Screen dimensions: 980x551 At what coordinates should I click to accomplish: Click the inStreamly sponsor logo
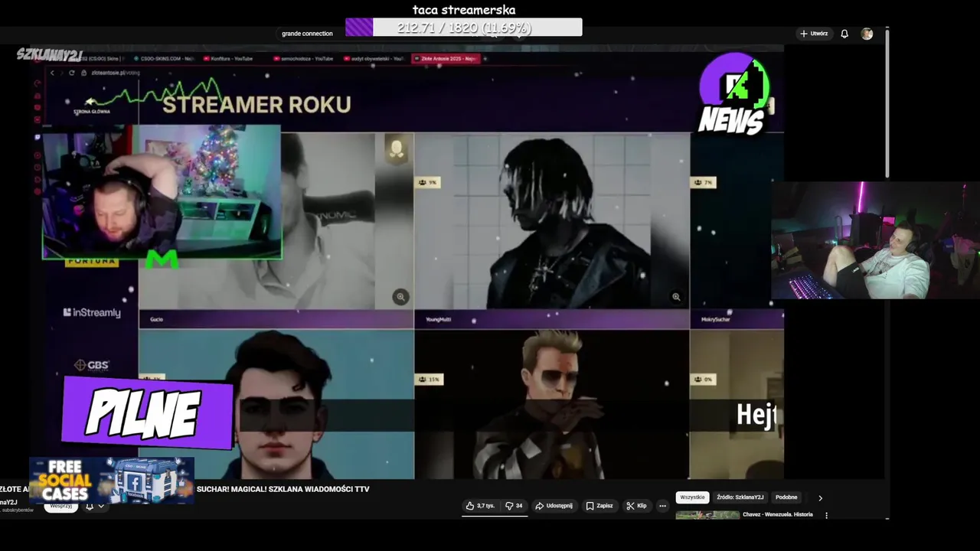point(92,312)
